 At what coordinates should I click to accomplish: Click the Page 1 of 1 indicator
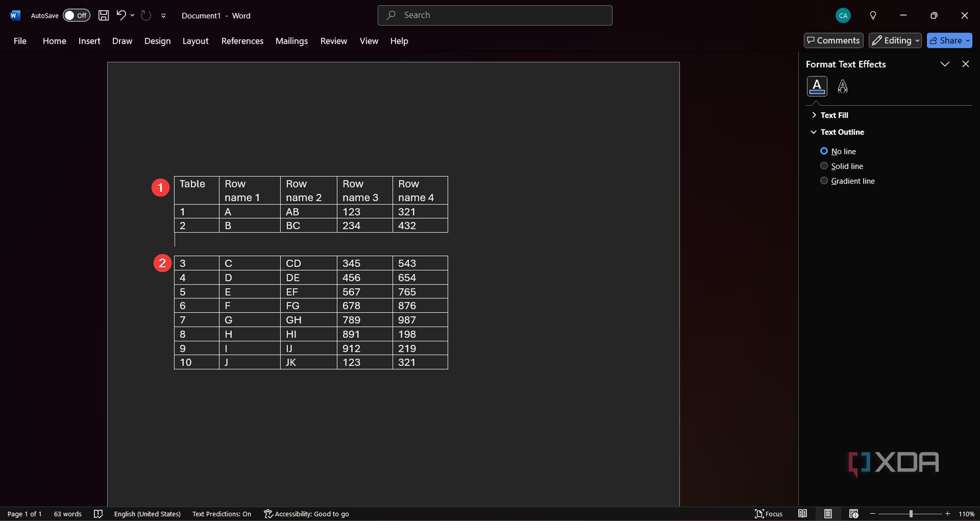point(24,514)
